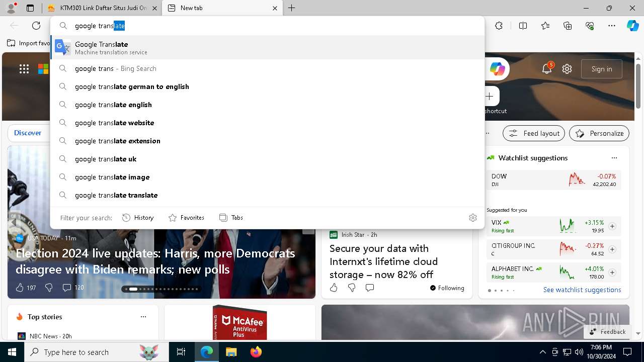Open search suggestion settings gear icon
644x362 pixels.
pos(473,218)
